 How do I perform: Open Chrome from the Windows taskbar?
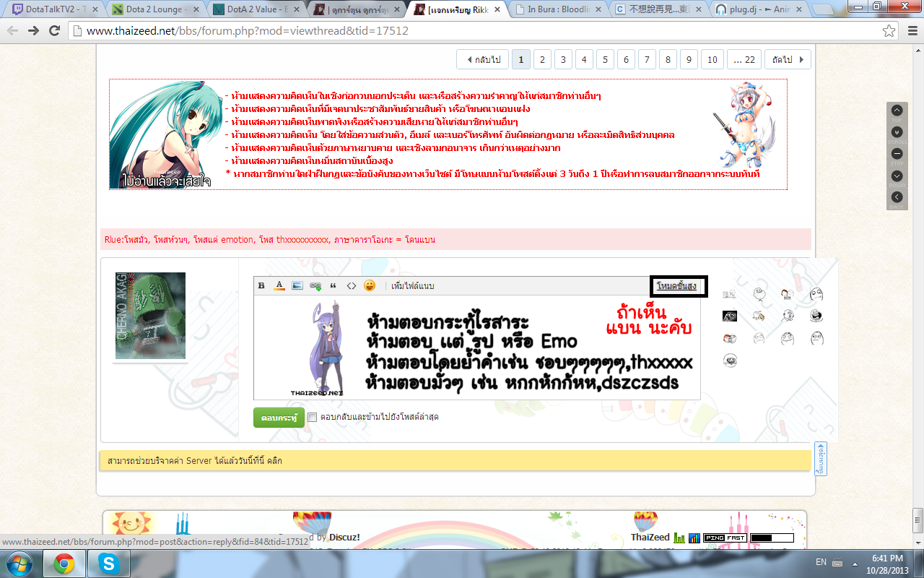tap(64, 563)
